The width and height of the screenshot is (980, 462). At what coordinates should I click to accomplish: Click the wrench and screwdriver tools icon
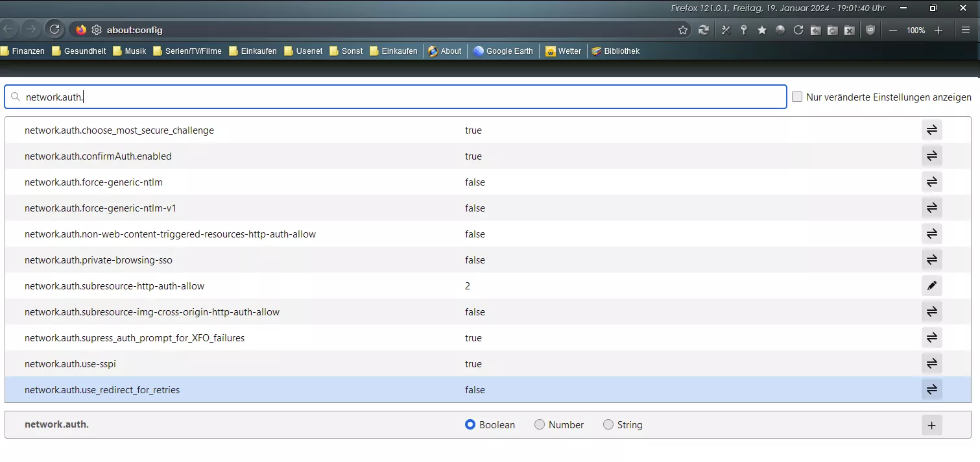point(726,30)
